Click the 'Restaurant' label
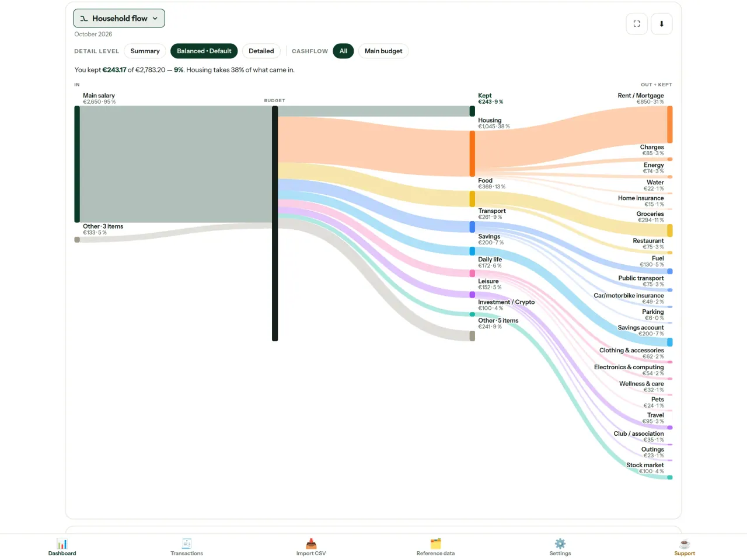Viewport: 747px width, 560px height. 648,241
